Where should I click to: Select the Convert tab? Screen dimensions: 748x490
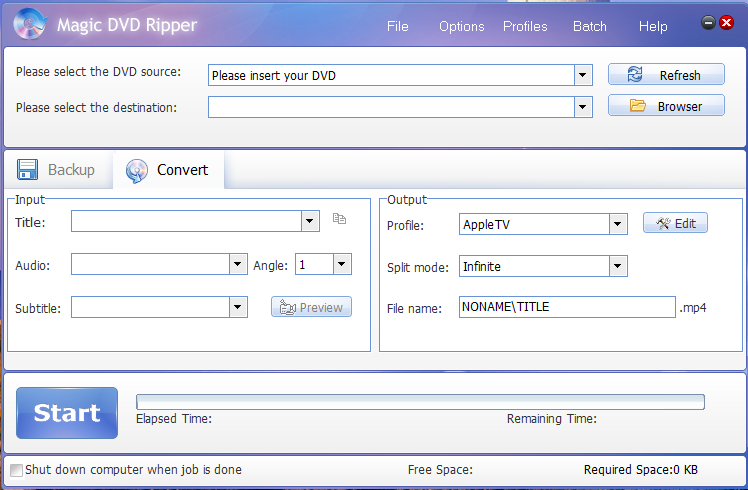168,170
